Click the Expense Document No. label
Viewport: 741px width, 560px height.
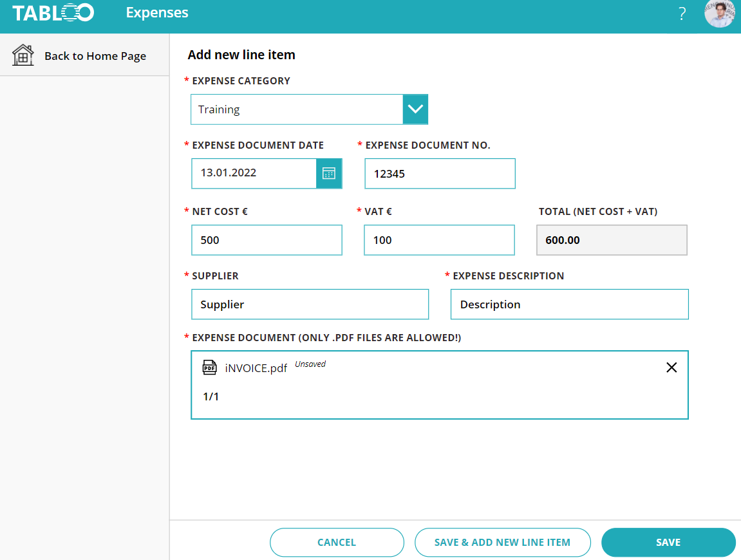427,145
